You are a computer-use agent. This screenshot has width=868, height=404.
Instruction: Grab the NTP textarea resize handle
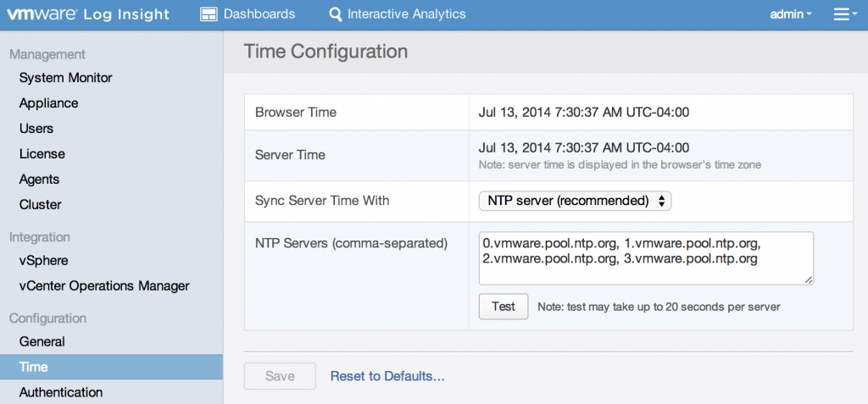pos(809,279)
